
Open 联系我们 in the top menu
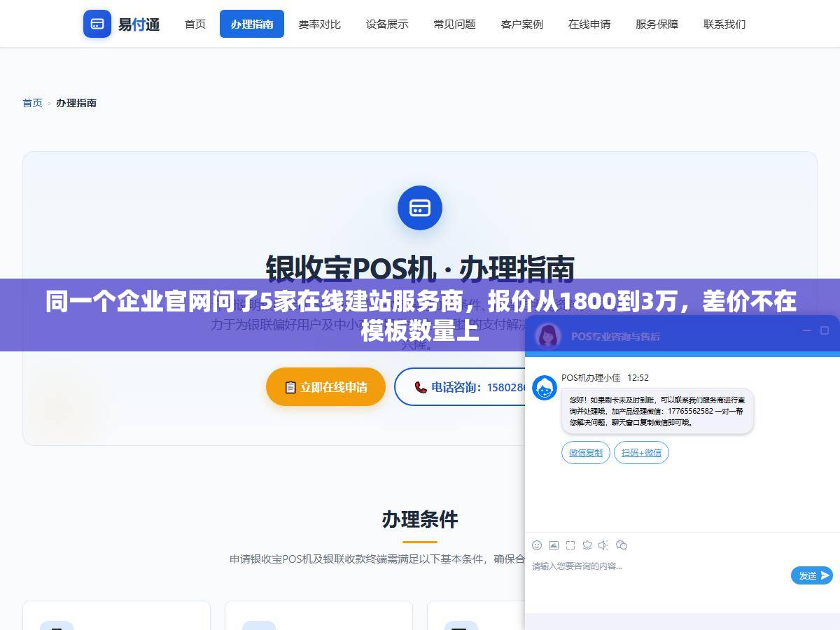pos(724,24)
